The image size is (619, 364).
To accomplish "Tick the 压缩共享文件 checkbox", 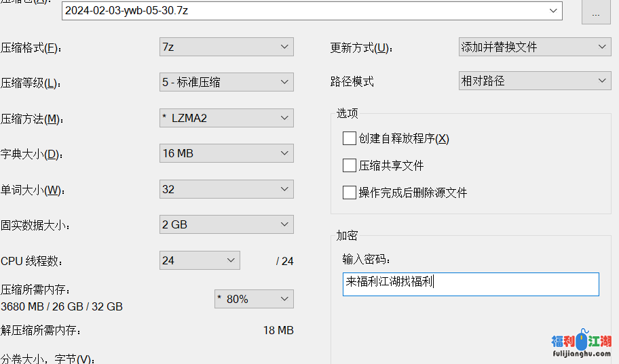I will click(x=350, y=165).
